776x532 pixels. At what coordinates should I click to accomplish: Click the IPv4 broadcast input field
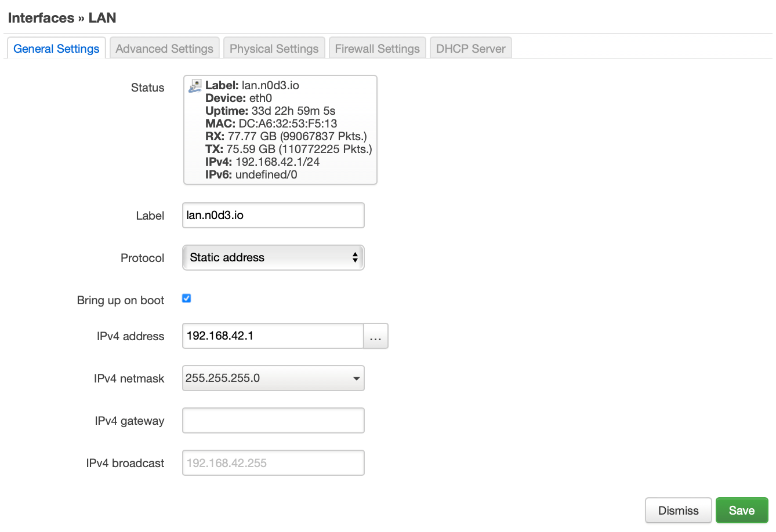[273, 462]
